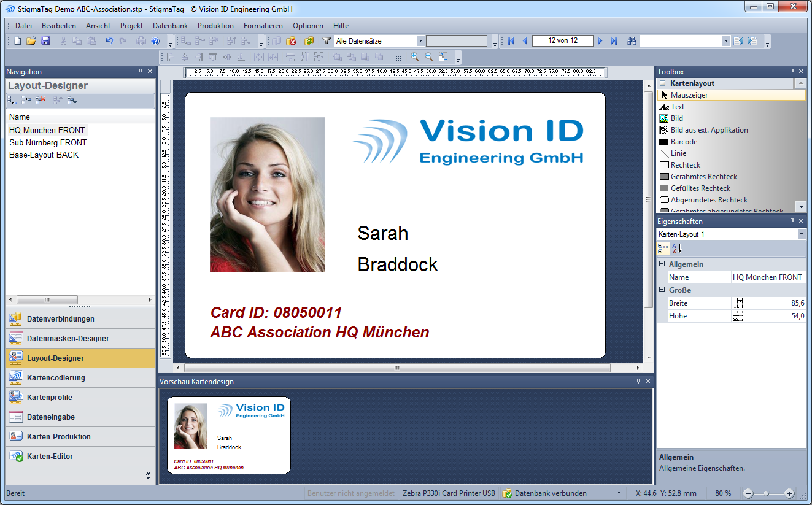Open the Datei menu
The width and height of the screenshot is (812, 505).
click(x=23, y=26)
